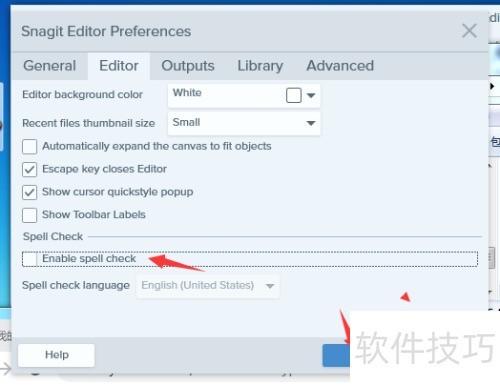Image resolution: width=500 pixels, height=385 pixels.
Task: Go to the Library tab
Action: point(260,66)
